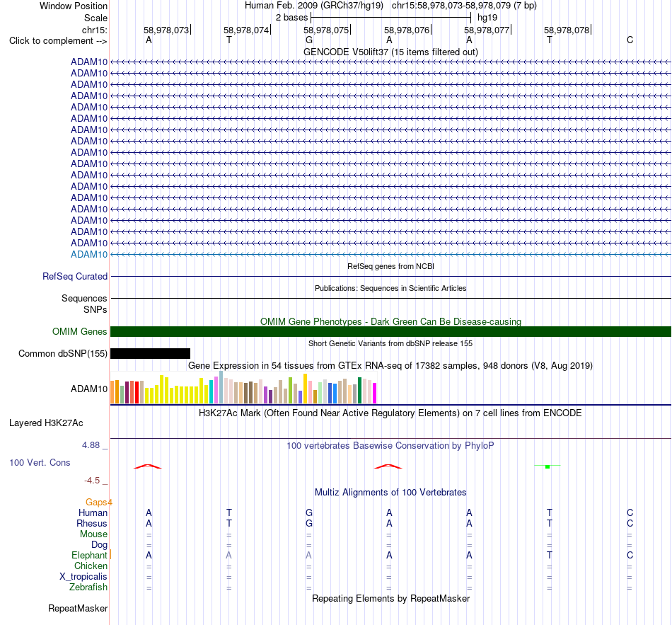Click the Zebrafish species label
The image size is (672, 625).
88,587
